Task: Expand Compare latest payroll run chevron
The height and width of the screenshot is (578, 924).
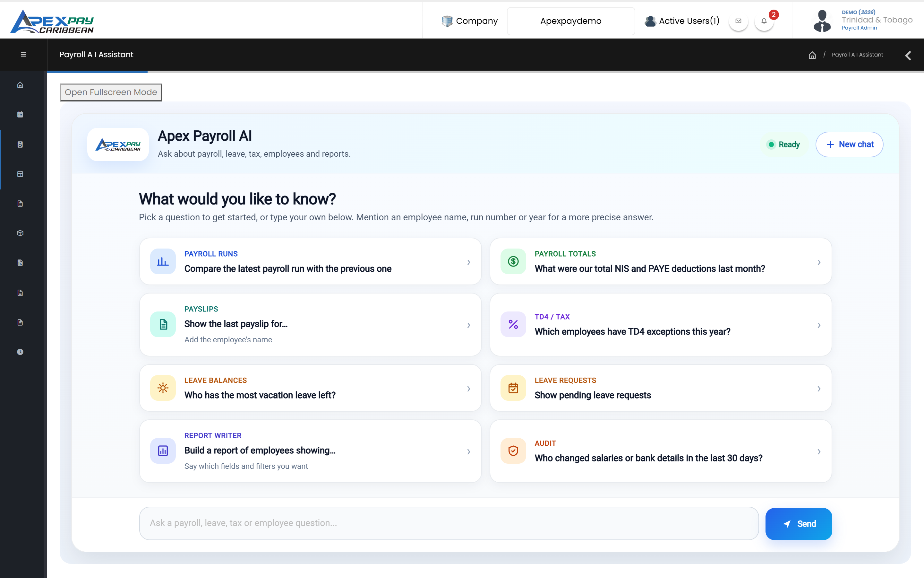Action: coord(468,262)
